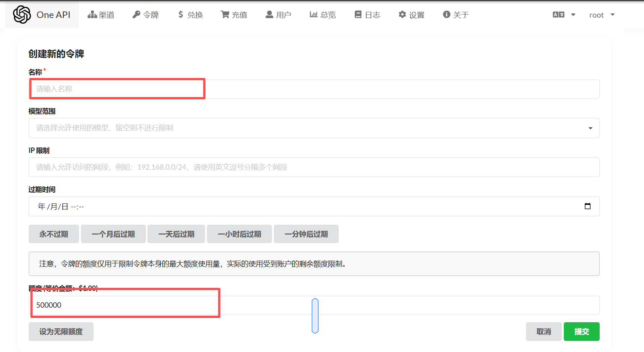Go to 用户 users section
This screenshot has width=644, height=352.
coord(278,15)
